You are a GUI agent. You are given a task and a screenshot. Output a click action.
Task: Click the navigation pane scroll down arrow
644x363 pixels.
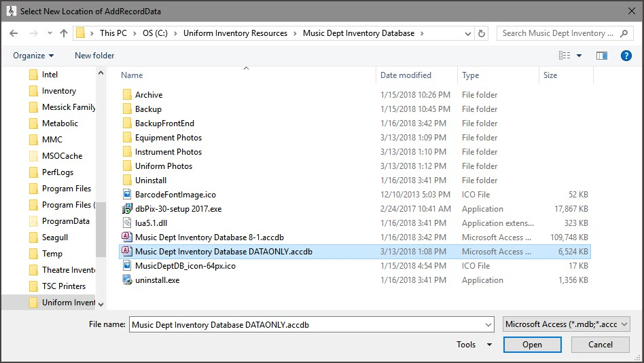coord(101,305)
